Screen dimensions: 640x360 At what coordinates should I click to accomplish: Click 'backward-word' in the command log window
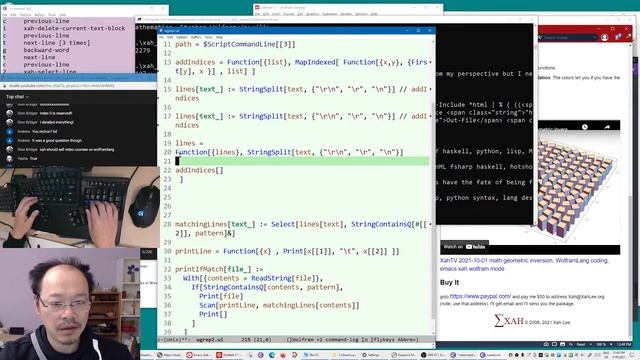coord(46,50)
